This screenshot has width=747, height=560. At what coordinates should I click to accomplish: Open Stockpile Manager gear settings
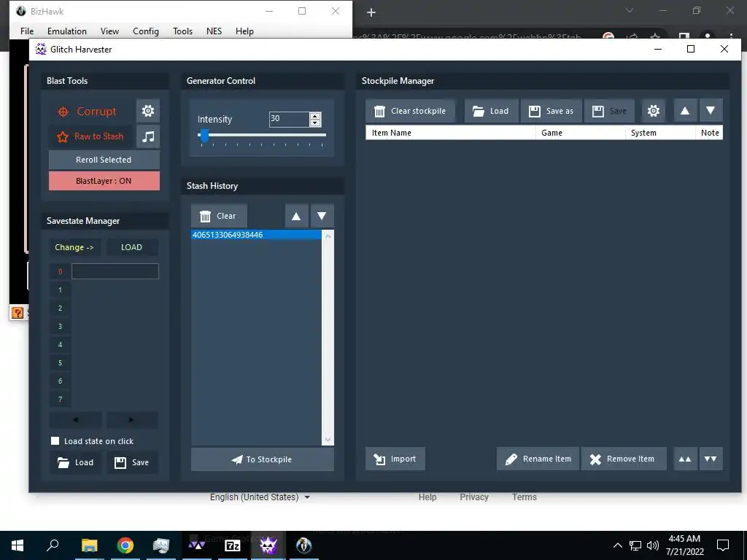pos(653,111)
